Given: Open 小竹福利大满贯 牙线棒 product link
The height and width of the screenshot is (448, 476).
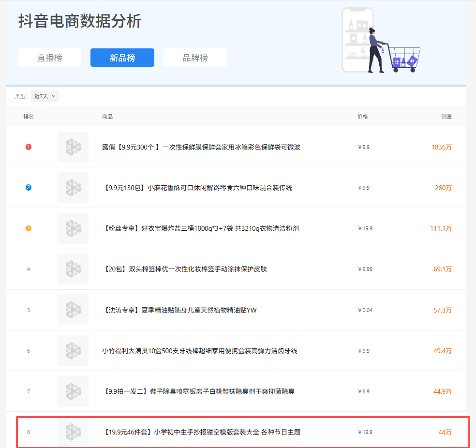Looking at the screenshot, I should click(200, 351).
